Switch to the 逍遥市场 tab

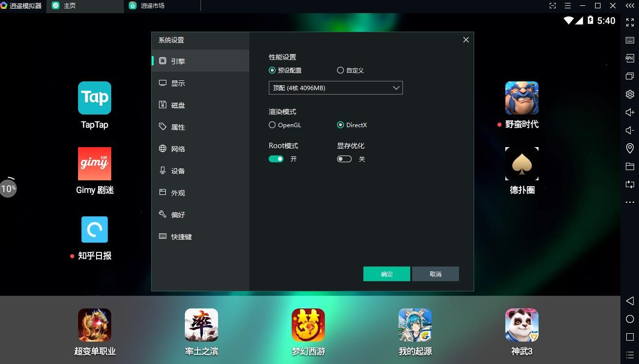[152, 6]
